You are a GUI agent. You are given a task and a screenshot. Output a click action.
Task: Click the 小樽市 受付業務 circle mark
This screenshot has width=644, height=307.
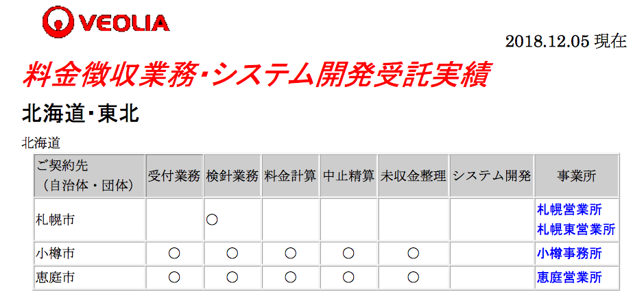click(175, 254)
